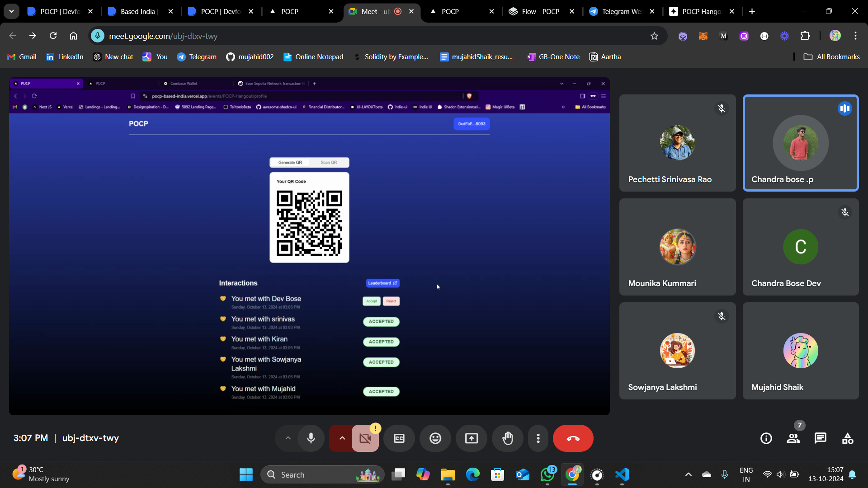
Task: Open Visual Studio Code from taskbar
Action: (622, 475)
